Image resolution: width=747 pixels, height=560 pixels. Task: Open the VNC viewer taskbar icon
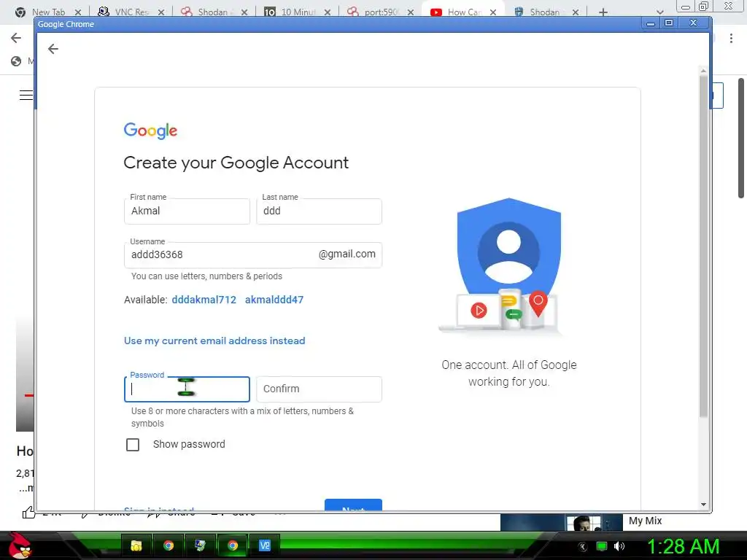264,545
